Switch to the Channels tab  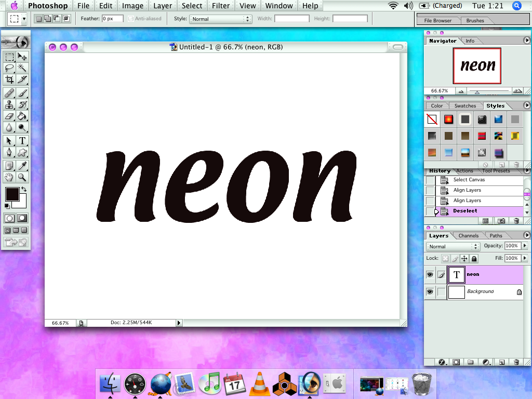coord(468,236)
